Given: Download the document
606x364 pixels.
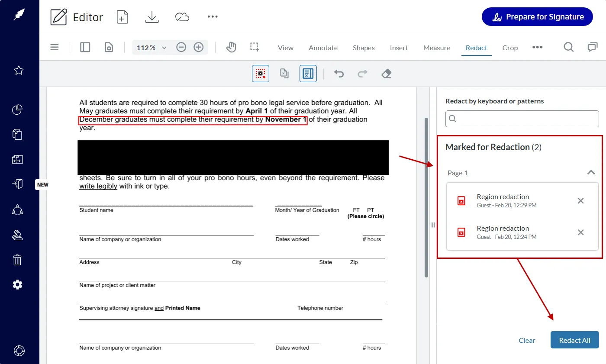Looking at the screenshot, I should [152, 17].
